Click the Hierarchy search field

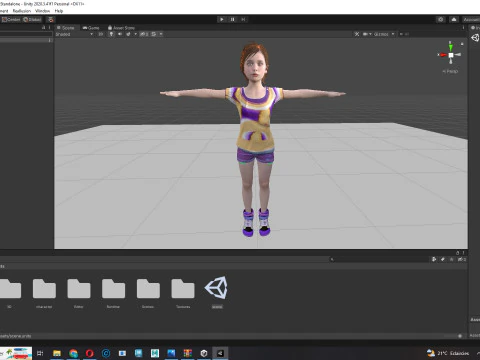26,34
